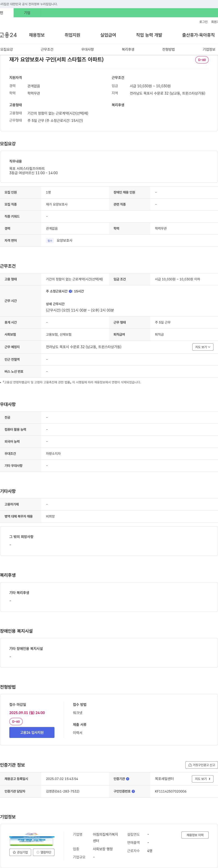Viewport: 218px width, 868px height.
Task: Open 지도 보기 for 목포새일센터
Action: (203, 779)
